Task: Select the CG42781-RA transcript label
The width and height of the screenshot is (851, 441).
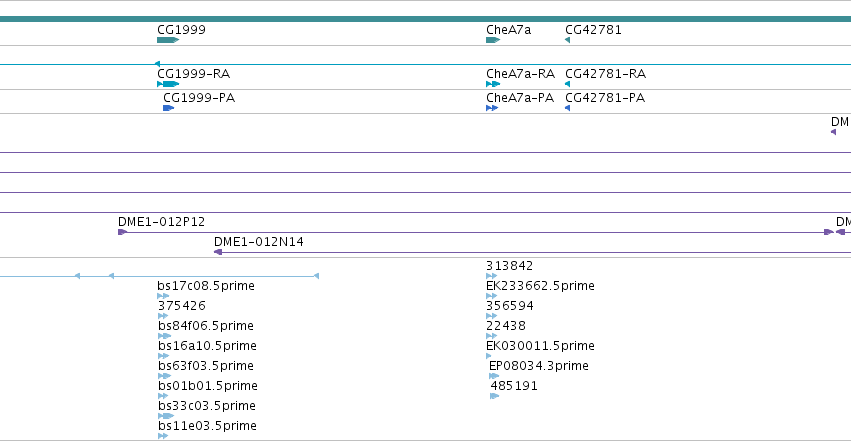Action: [x=605, y=74]
